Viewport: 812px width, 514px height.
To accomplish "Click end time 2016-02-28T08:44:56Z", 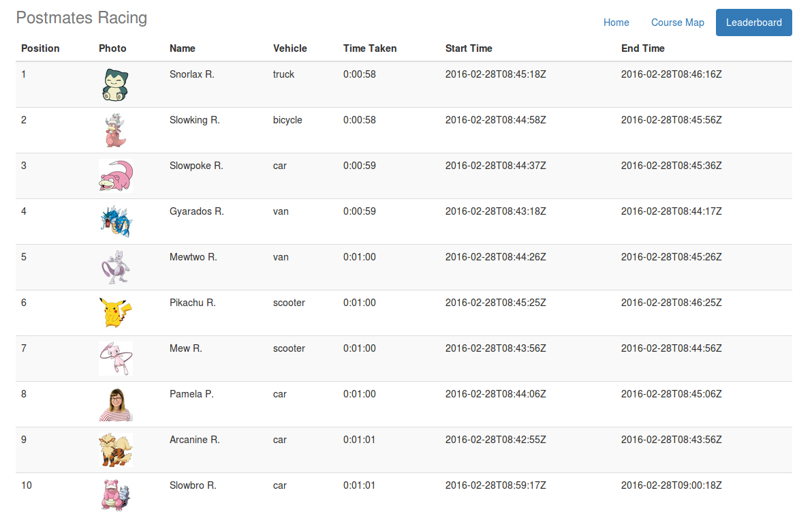I will 671,348.
